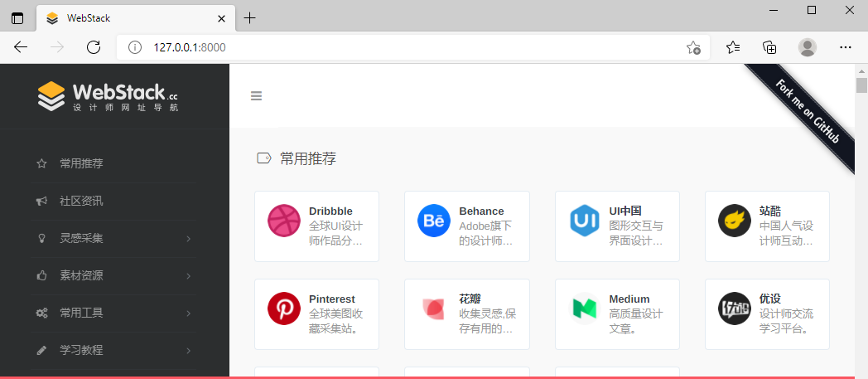Click the Behance Bē logo
Image resolution: width=868 pixels, height=379 pixels.
pyautogui.click(x=434, y=221)
